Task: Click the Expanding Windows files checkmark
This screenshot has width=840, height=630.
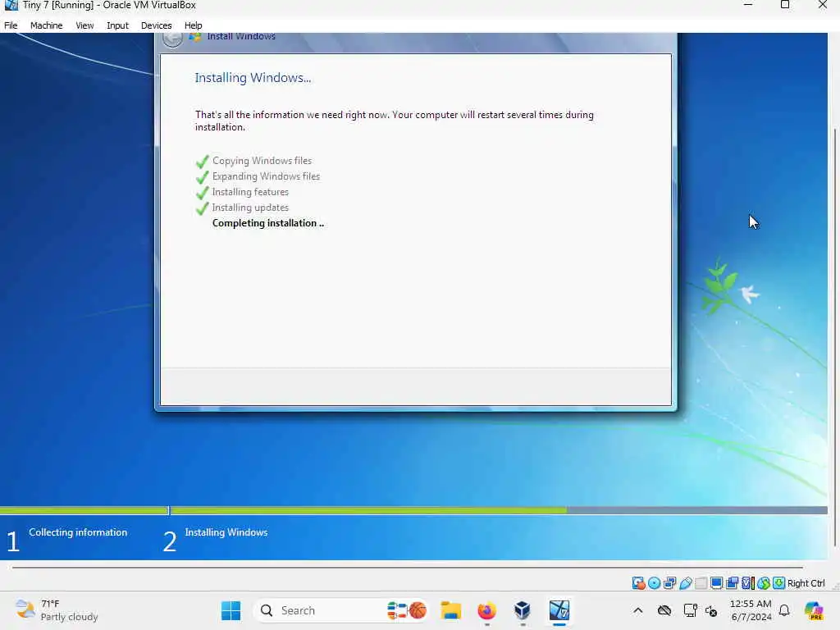Action: coord(202,177)
